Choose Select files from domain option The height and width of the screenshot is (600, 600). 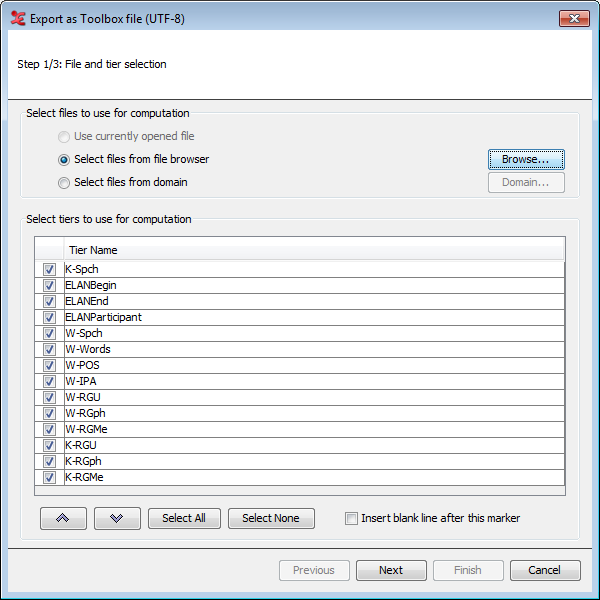(64, 183)
